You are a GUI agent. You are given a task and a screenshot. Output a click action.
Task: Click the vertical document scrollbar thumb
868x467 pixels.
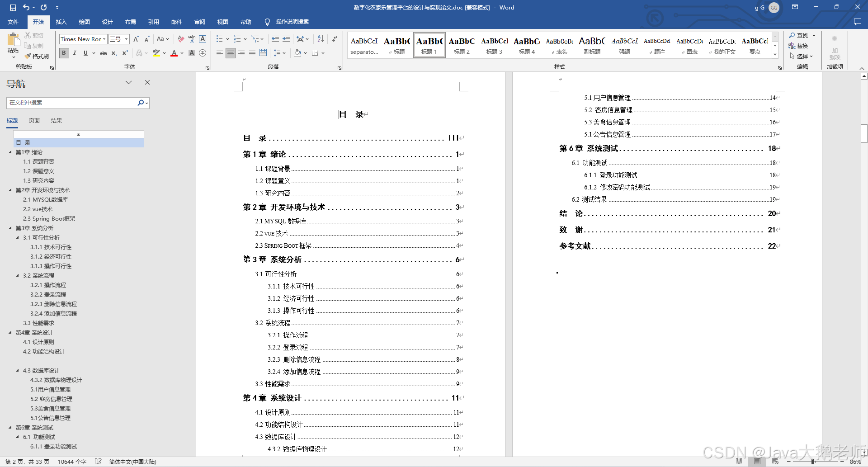click(x=864, y=133)
